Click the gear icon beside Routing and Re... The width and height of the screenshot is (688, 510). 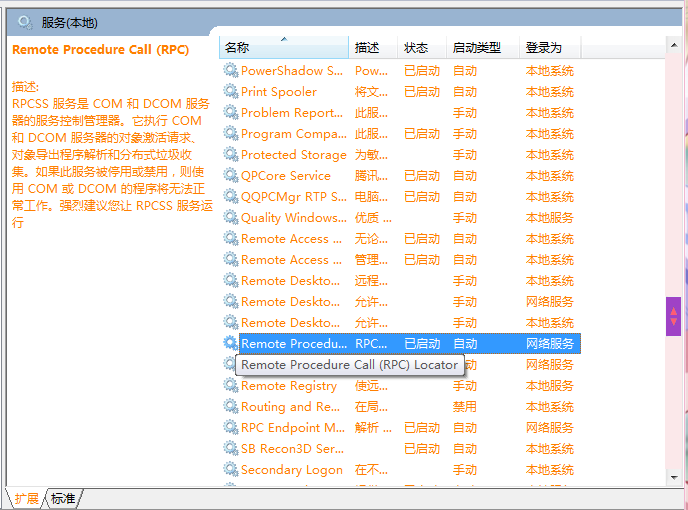[x=230, y=406]
